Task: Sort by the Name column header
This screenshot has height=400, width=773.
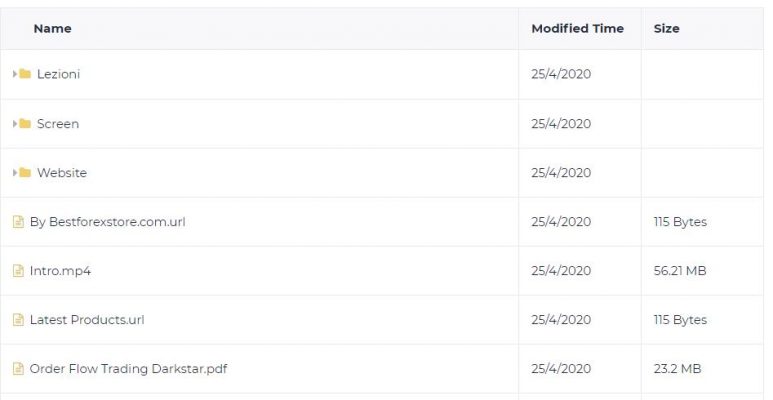Action: [x=52, y=29]
